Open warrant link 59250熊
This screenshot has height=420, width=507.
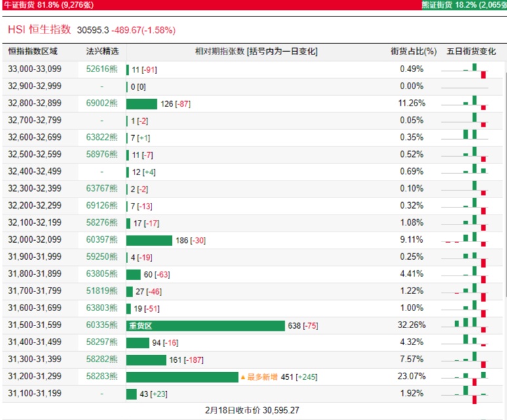tap(102, 257)
